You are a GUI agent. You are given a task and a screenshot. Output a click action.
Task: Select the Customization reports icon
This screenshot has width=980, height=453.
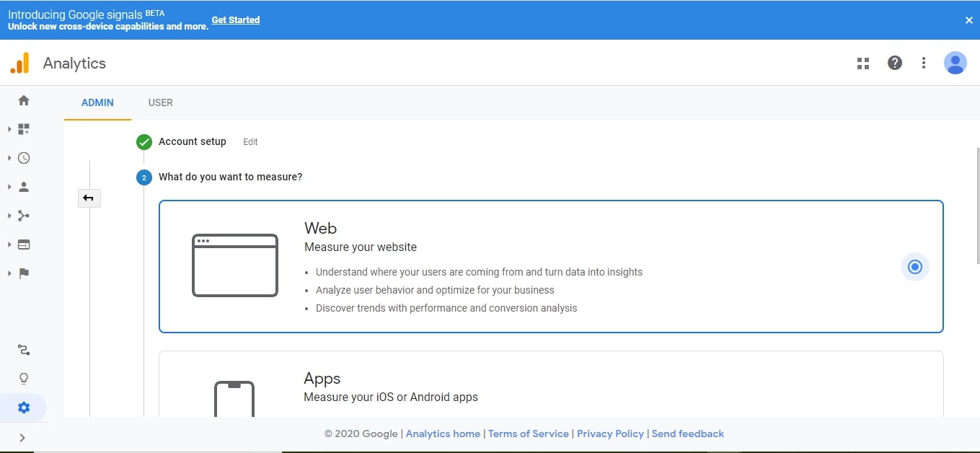pos(23,128)
